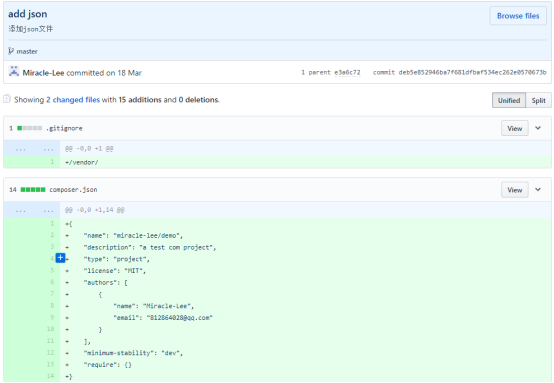Click the full commit hash text
Screen dimensions: 554x383
point(472,72)
